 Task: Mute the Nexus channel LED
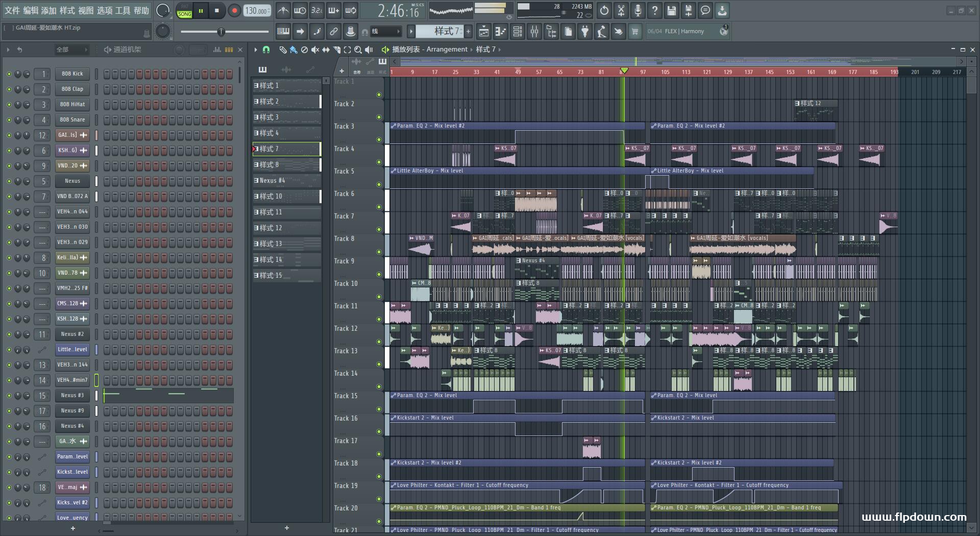(9, 181)
